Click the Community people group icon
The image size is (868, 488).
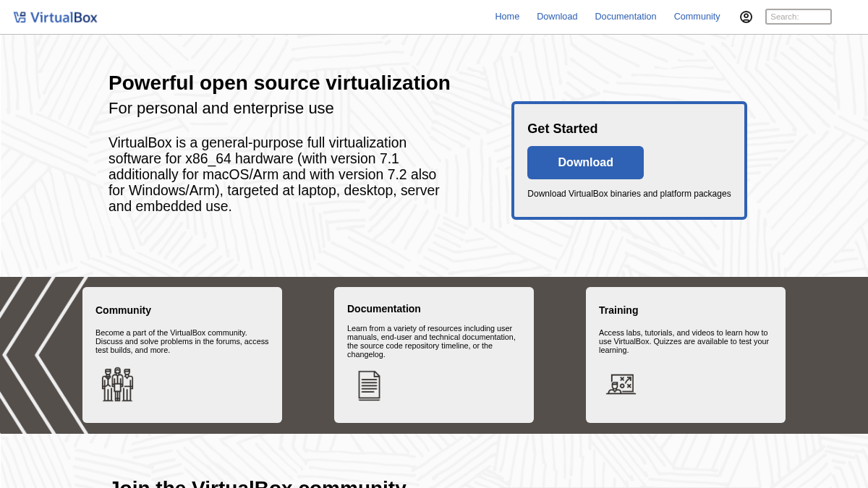tap(117, 385)
